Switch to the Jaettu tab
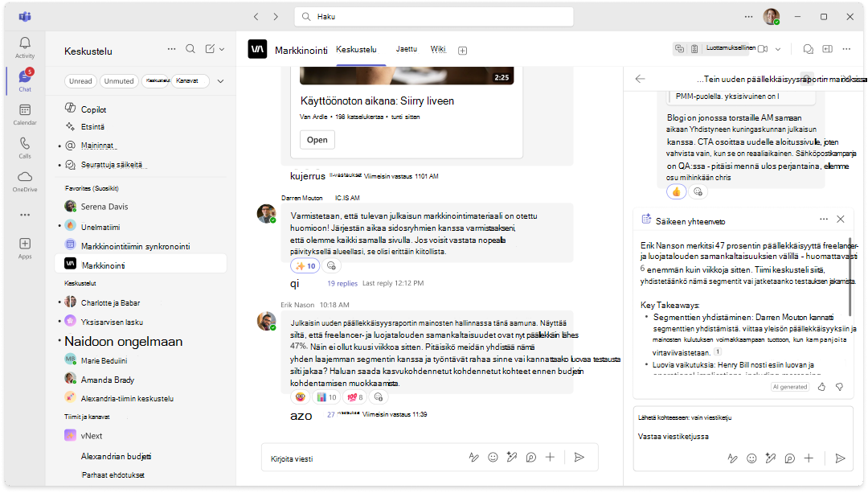This screenshot has height=493, width=868. coord(407,49)
